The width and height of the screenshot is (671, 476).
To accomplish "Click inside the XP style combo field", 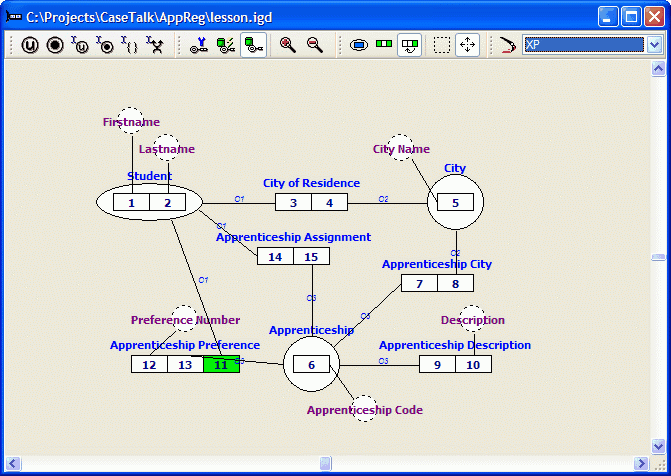I will [584, 45].
